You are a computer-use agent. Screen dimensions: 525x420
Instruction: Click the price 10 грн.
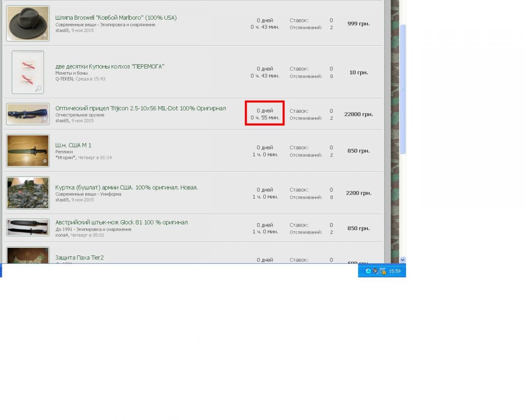click(x=358, y=73)
